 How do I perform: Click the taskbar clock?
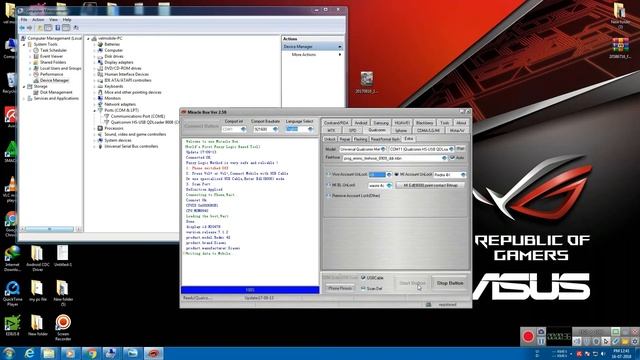[621, 353]
